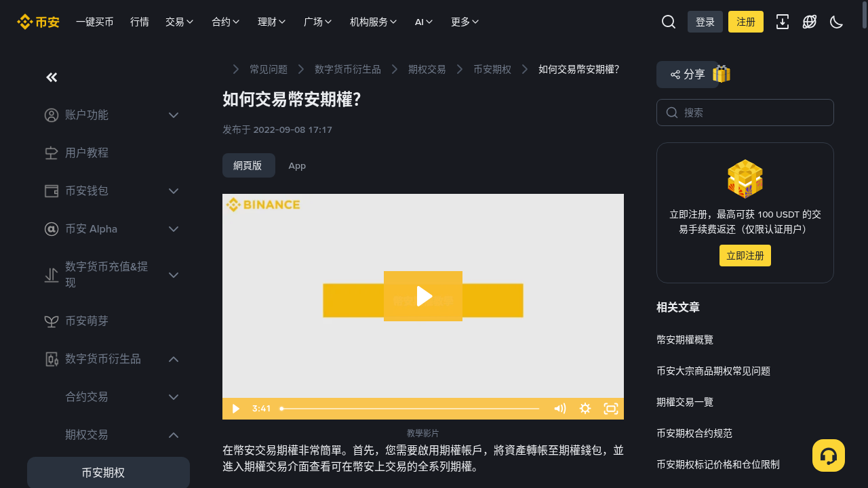This screenshot has height=488, width=868.
Task: Click the 币安钱包 wallet icon
Action: (52, 191)
